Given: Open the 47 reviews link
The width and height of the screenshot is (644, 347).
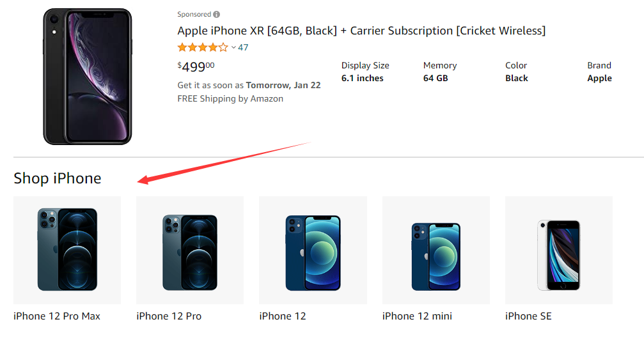Looking at the screenshot, I should [x=243, y=47].
